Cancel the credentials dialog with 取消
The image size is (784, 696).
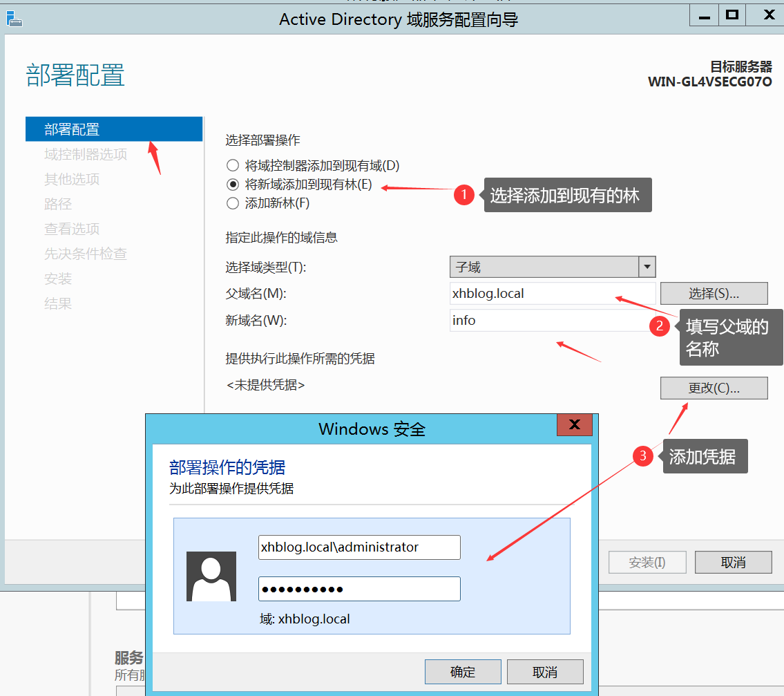click(545, 672)
